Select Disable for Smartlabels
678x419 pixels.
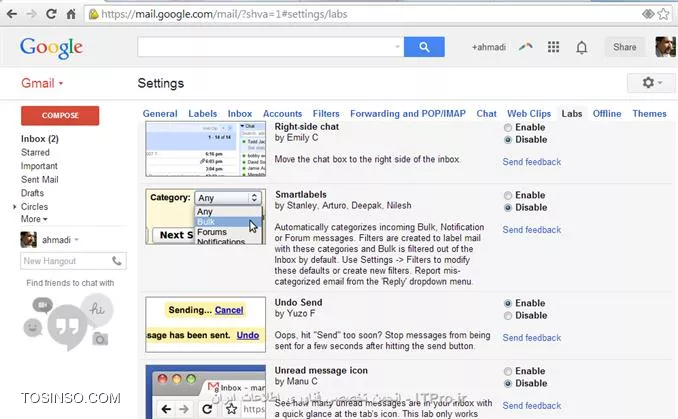[508, 208]
